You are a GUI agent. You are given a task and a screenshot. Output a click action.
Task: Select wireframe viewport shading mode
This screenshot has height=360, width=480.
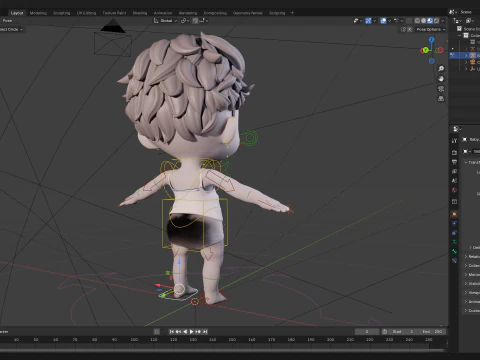(417, 21)
